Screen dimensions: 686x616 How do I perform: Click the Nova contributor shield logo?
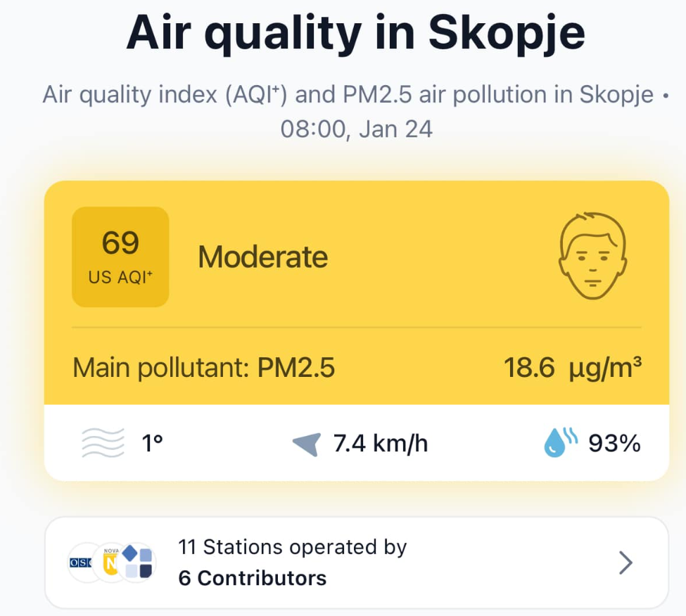[110, 563]
